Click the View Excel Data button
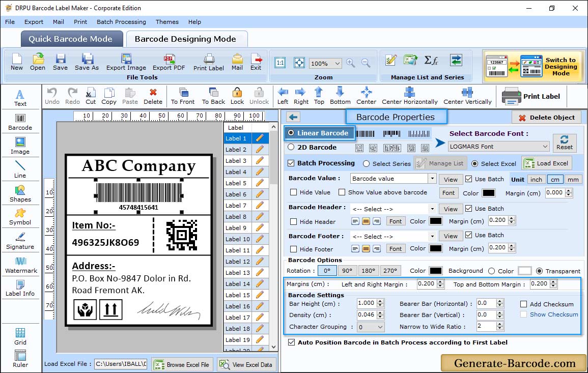This screenshot has width=588, height=373. click(246, 364)
